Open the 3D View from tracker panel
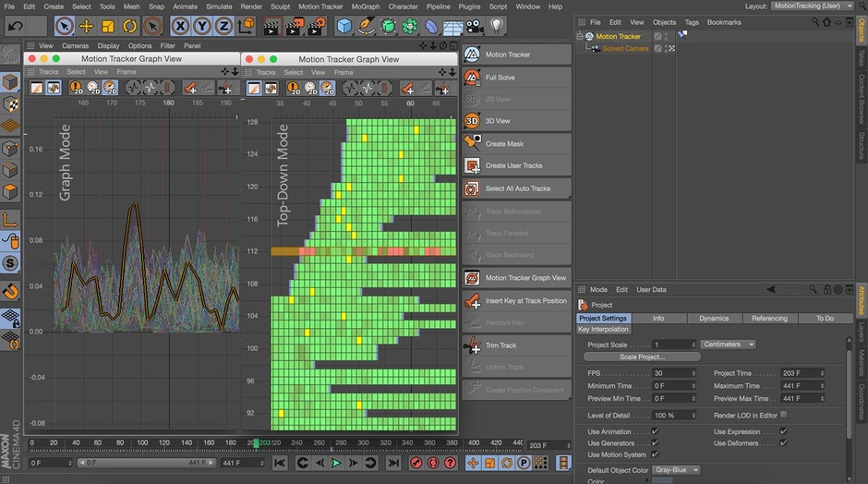868x484 pixels. click(x=472, y=121)
